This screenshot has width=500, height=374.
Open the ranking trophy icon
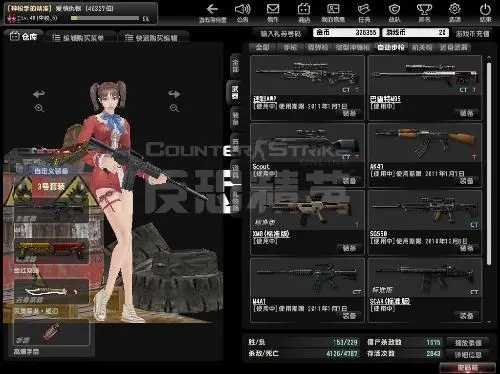[x=424, y=9]
